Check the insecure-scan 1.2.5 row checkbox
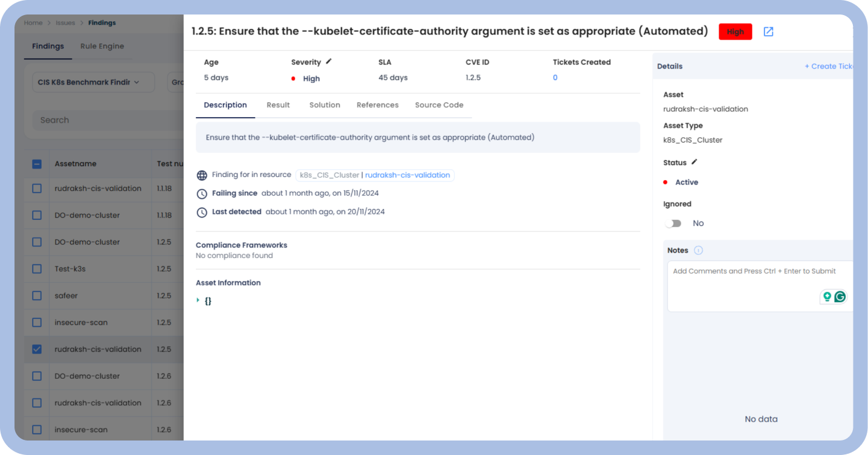The height and width of the screenshot is (455, 868). (37, 323)
